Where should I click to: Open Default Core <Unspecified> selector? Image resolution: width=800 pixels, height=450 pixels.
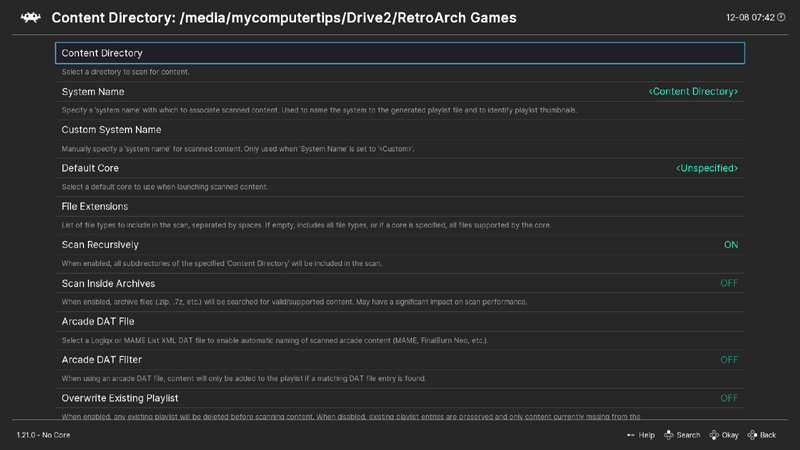click(x=706, y=168)
